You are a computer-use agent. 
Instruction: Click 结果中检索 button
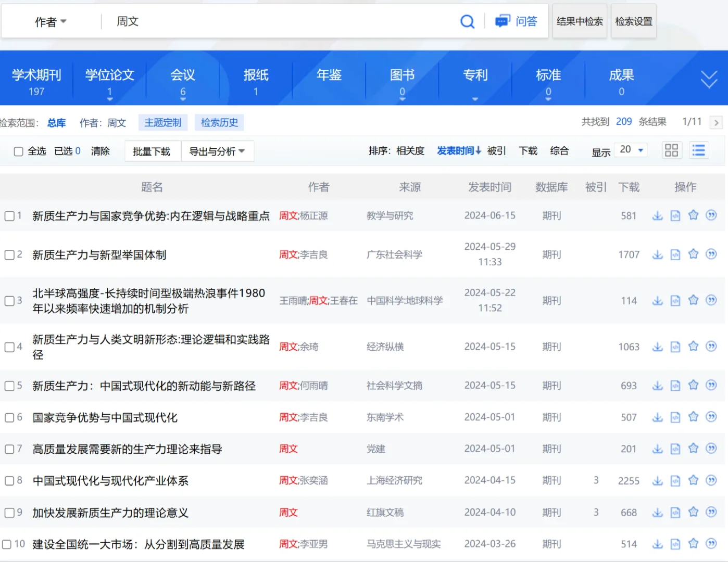pyautogui.click(x=580, y=21)
